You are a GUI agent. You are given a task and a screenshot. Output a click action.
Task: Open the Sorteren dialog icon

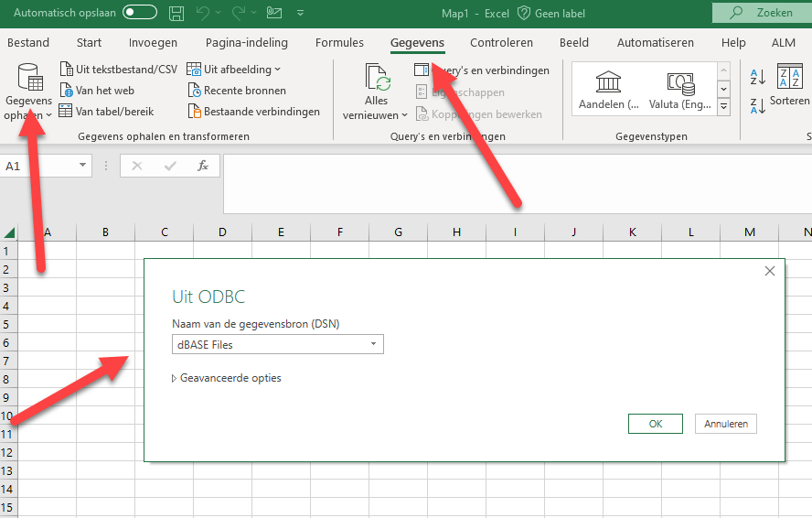[x=790, y=77]
